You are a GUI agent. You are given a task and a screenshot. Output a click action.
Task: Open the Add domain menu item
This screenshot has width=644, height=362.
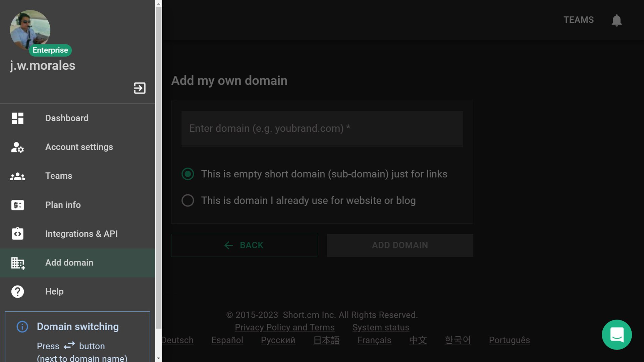point(69,263)
